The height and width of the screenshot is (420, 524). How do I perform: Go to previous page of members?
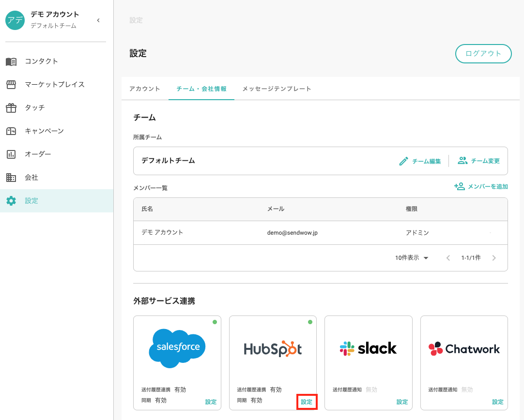[448, 258]
